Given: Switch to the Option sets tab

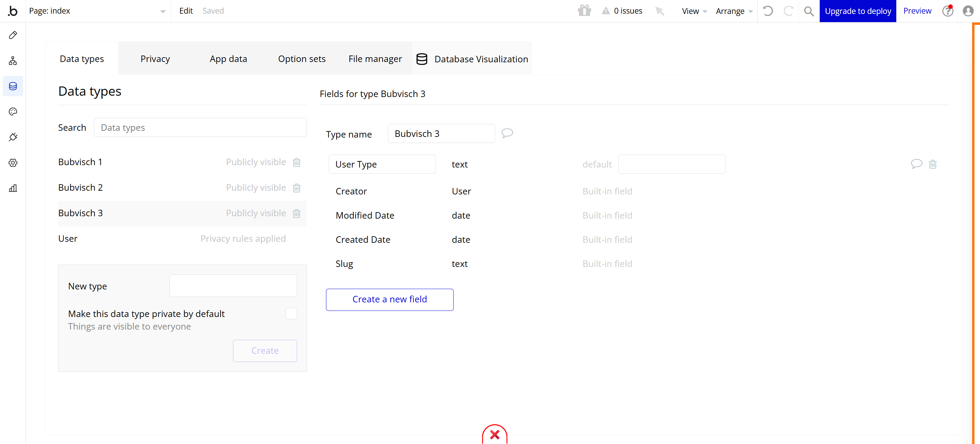Looking at the screenshot, I should click(301, 59).
